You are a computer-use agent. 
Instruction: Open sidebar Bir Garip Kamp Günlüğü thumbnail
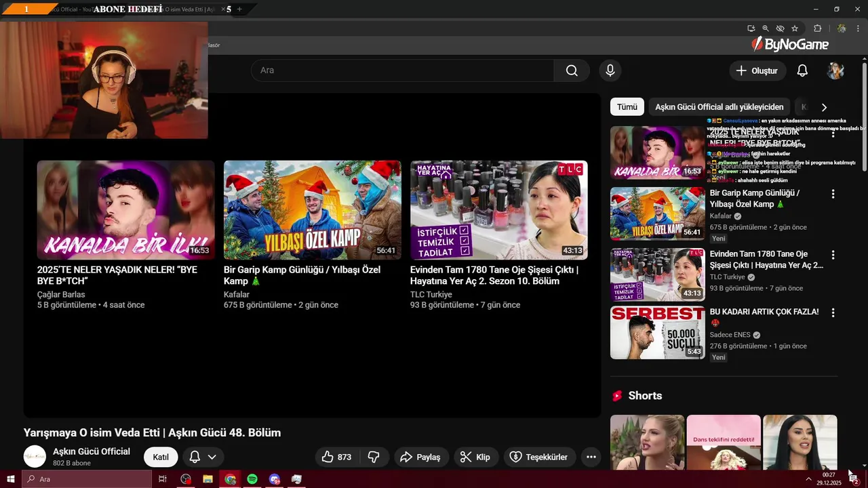tap(658, 213)
